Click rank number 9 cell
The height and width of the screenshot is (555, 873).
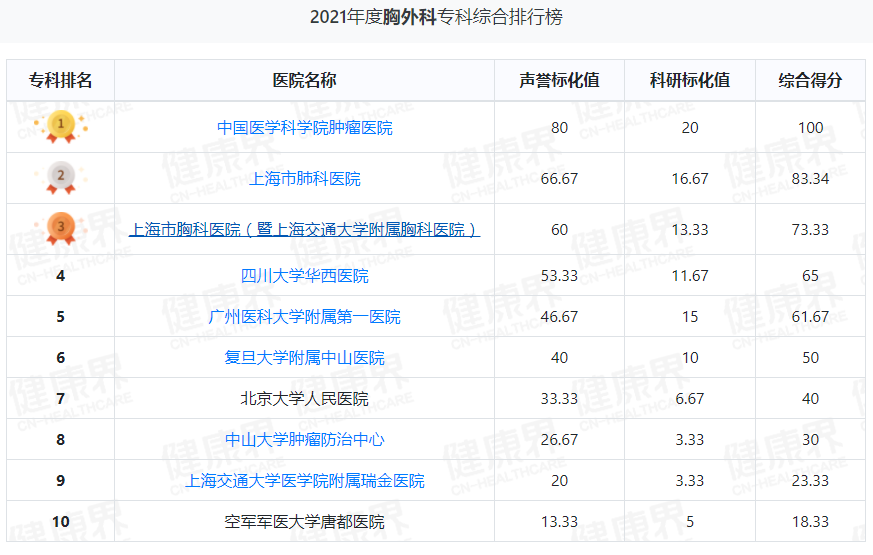tap(61, 480)
